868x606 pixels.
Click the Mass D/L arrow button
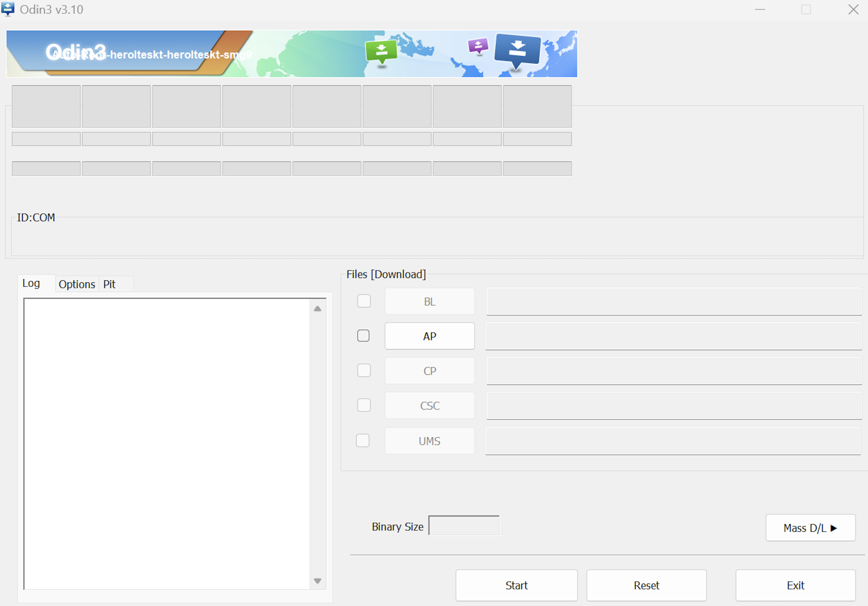click(x=810, y=527)
